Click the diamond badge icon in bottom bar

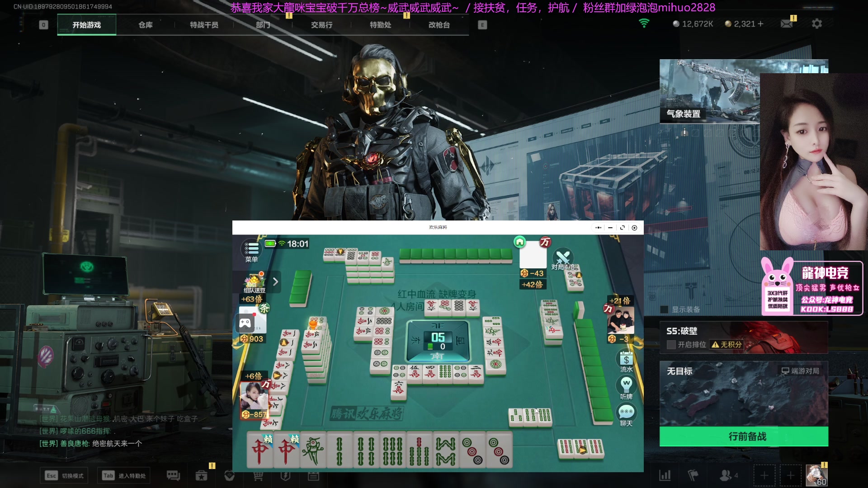[x=230, y=475]
